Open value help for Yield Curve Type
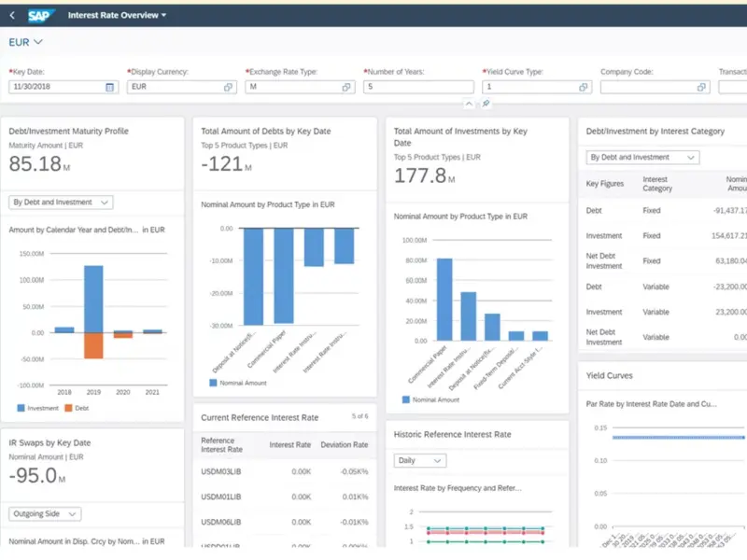Image resolution: width=747 pixels, height=560 pixels. pos(584,87)
